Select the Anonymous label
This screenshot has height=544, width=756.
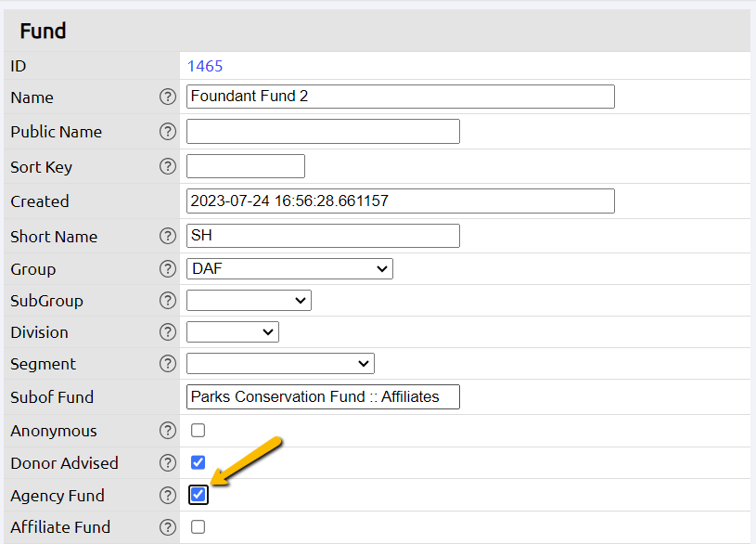(54, 431)
